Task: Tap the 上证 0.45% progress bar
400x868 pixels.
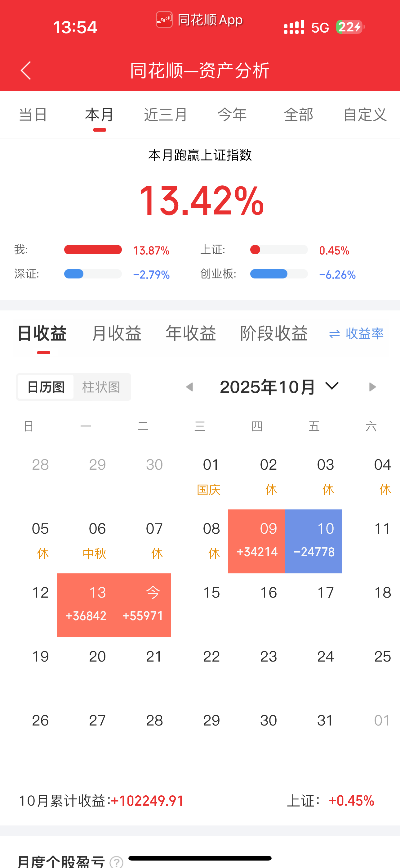Action: [x=279, y=250]
